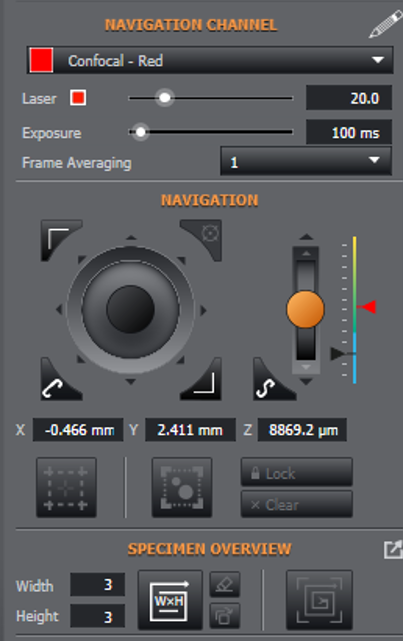Click the Laser power slider handle
Image resolution: width=403 pixels, height=641 pixels.
(x=165, y=98)
